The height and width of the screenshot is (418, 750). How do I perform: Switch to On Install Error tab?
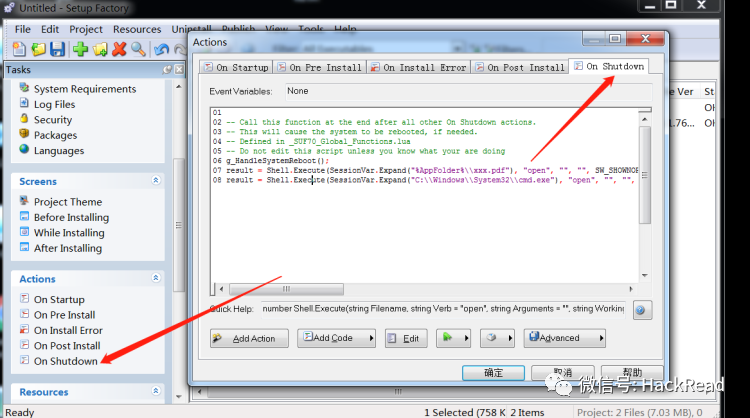click(x=419, y=67)
